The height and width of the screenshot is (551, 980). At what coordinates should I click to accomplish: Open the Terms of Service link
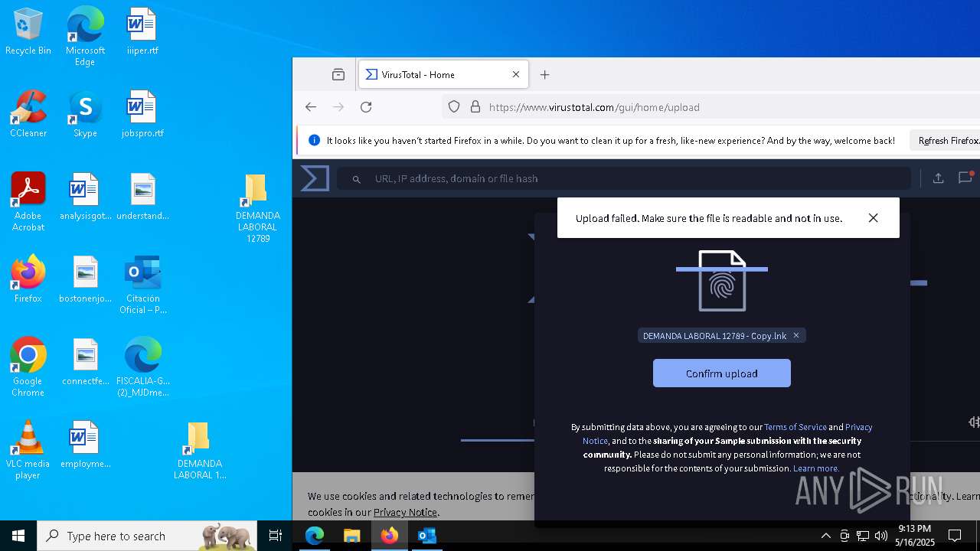coord(795,427)
